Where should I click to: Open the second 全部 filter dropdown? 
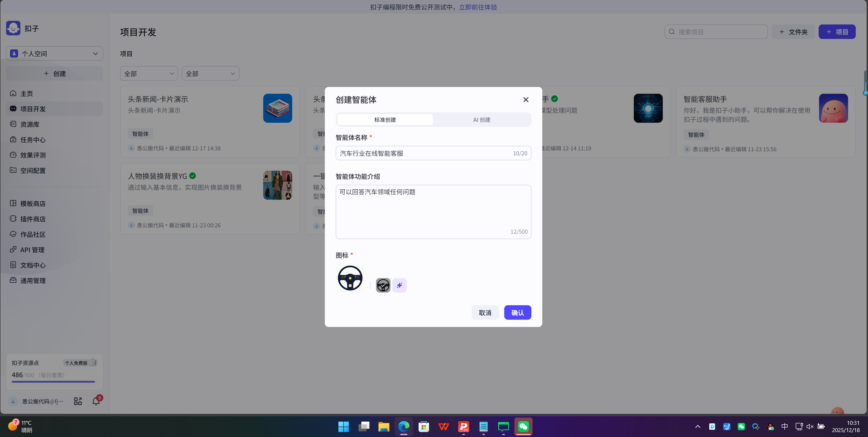click(210, 73)
